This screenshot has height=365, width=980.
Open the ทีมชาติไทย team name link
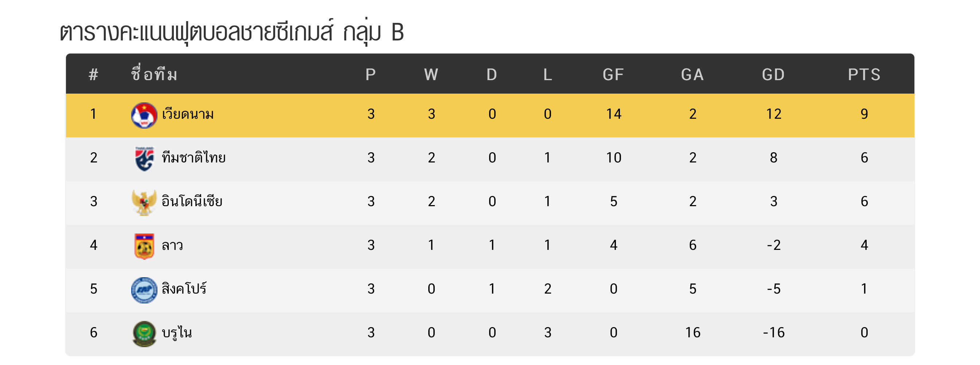(x=194, y=158)
